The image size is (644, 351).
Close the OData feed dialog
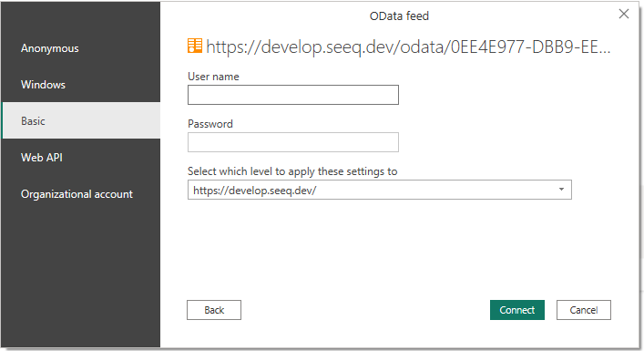623,14
